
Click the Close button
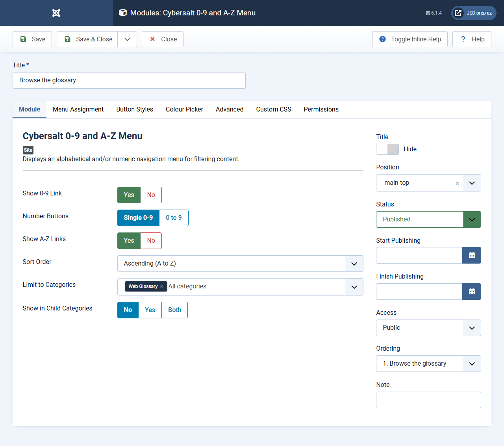[163, 39]
